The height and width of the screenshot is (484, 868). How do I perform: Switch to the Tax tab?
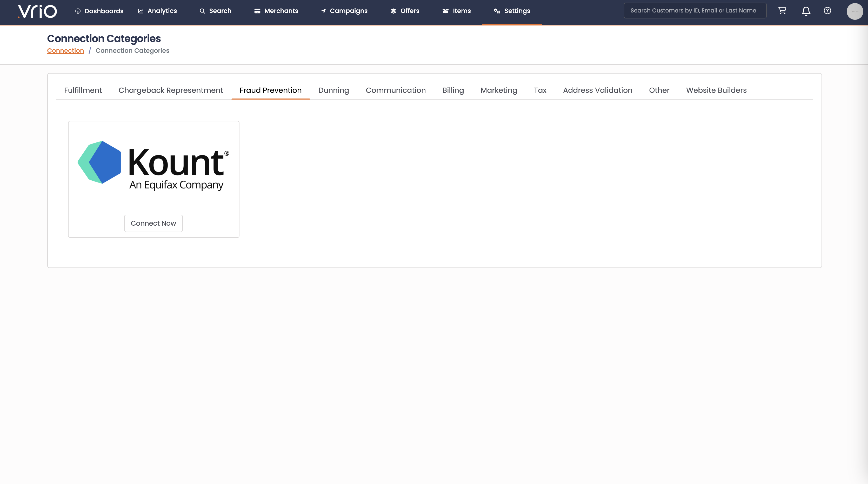[540, 90]
